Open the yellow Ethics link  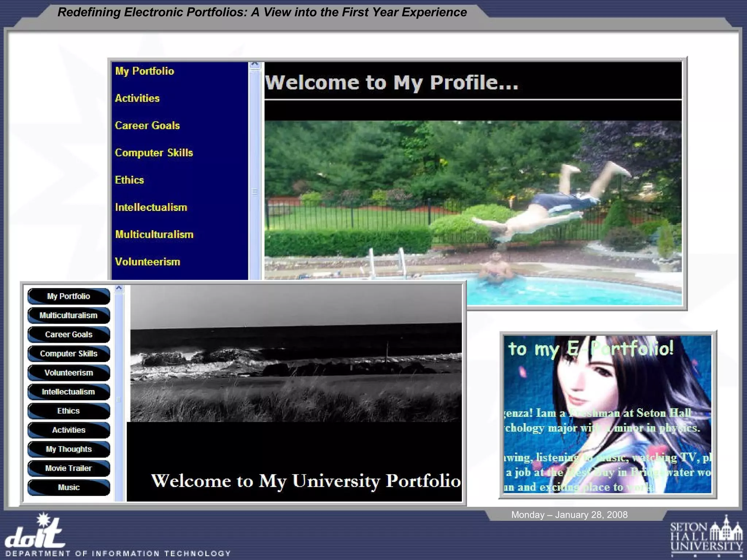coord(129,180)
